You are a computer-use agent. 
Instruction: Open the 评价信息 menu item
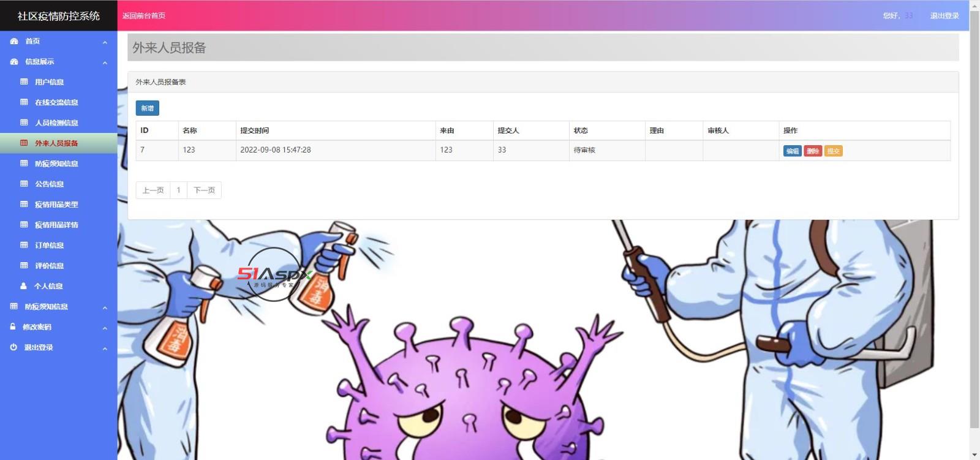49,266
